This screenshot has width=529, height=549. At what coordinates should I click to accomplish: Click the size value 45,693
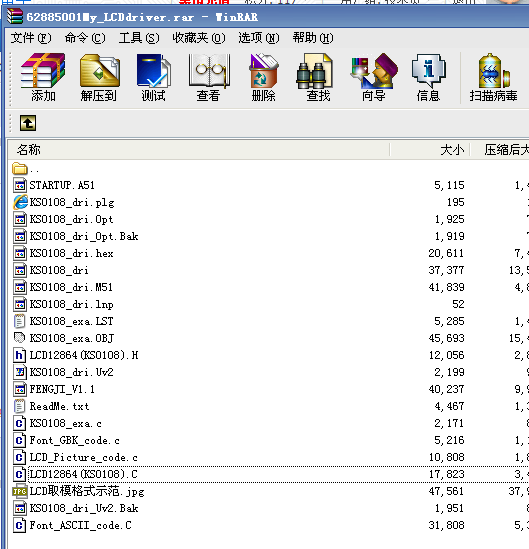[x=446, y=338]
